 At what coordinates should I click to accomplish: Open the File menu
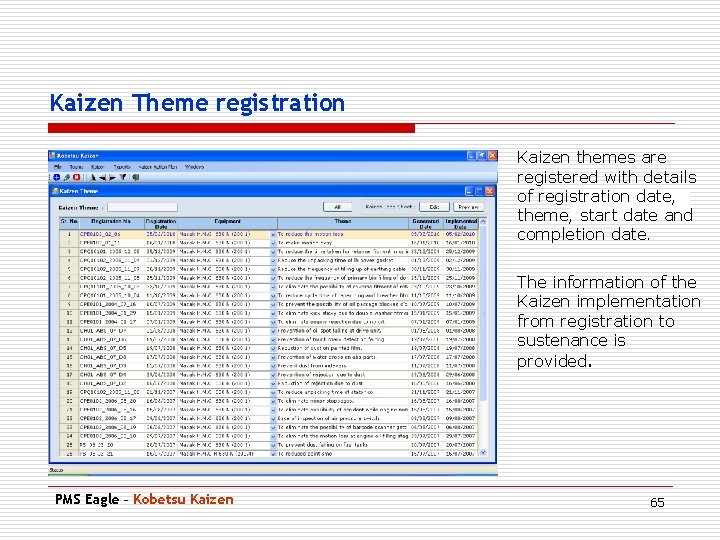(58, 167)
